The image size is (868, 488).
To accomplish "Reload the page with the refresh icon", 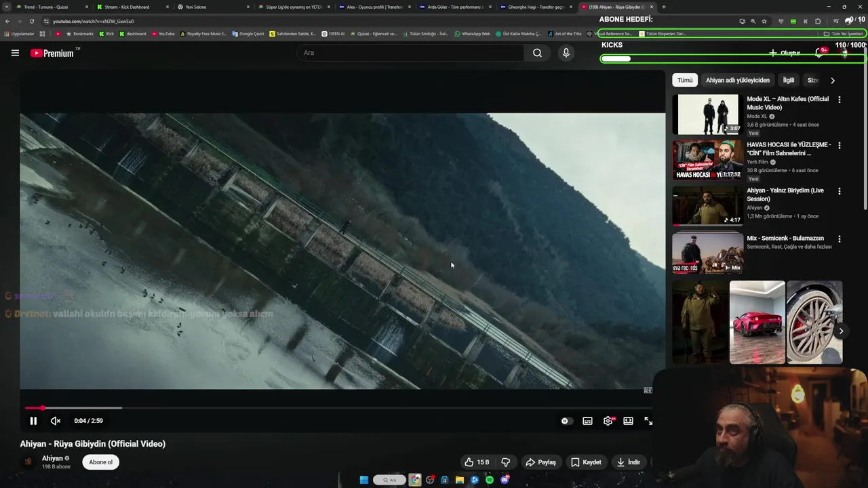I will (x=31, y=21).
